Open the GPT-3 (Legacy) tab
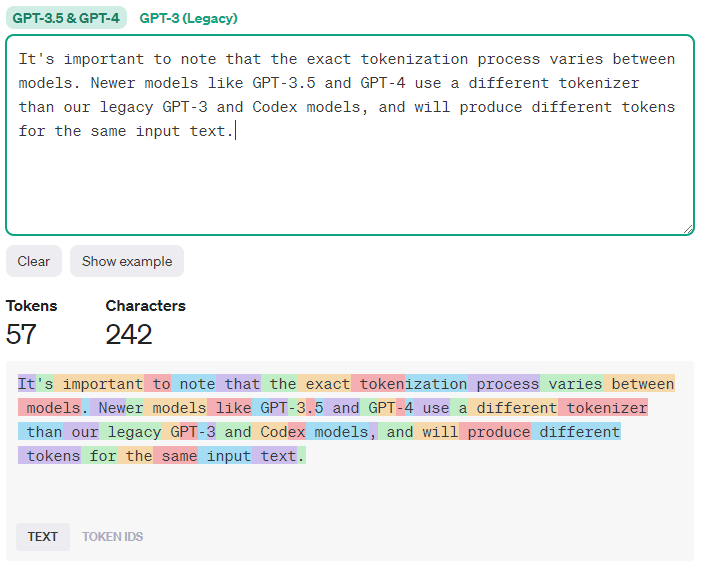 [x=188, y=18]
